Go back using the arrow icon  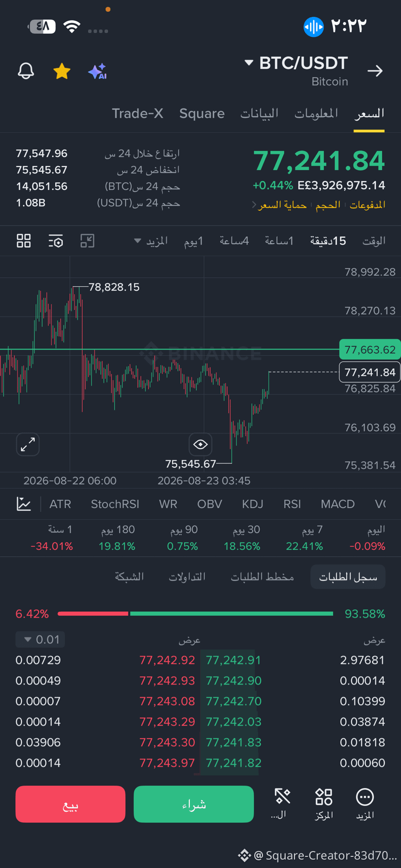375,71
